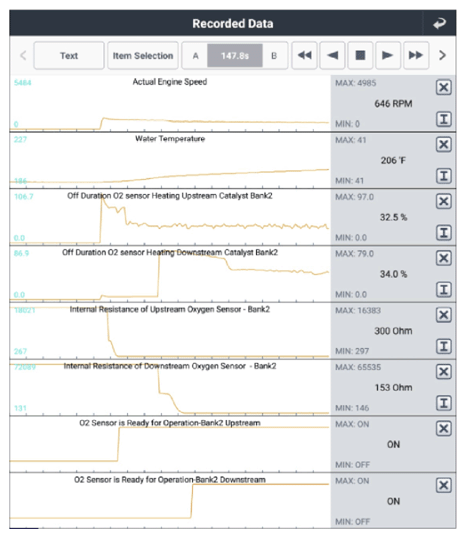Open range settings icon for Water Temperature
466x538 pixels.
pos(443,176)
